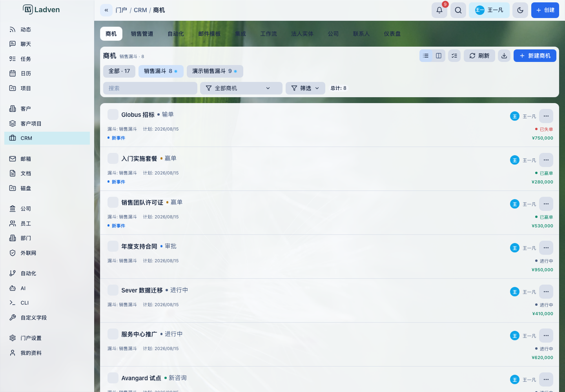
Task: Collapse sidebar with double-chevron icon
Action: [x=106, y=10]
